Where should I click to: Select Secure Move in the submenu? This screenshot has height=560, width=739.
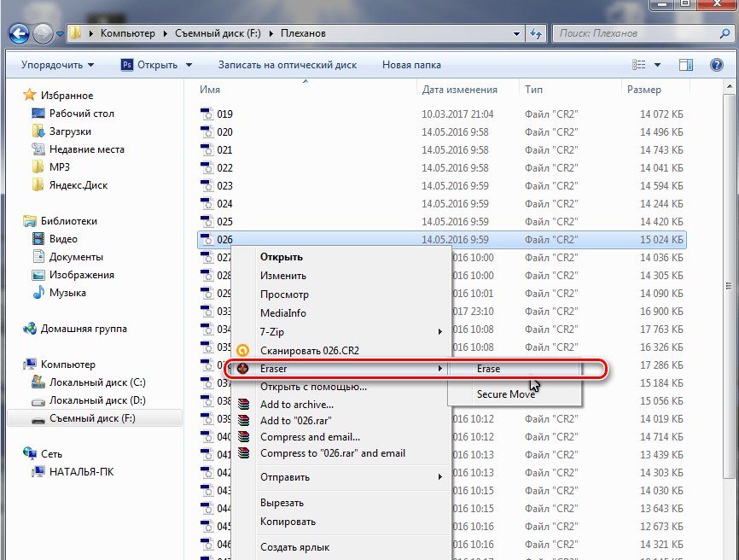tap(505, 394)
